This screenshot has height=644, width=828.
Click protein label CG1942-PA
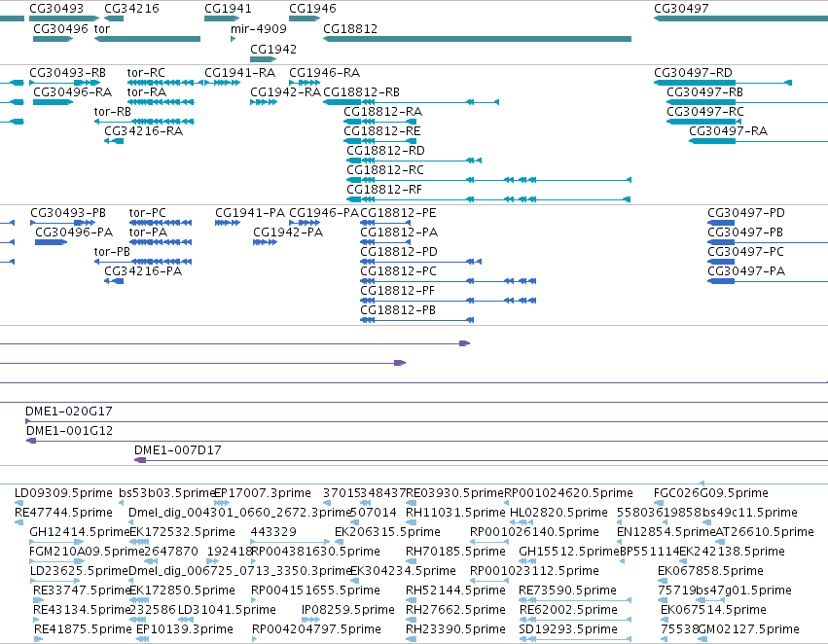point(288,233)
